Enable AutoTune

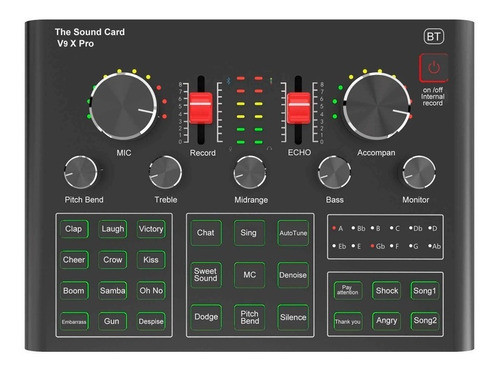(x=293, y=233)
